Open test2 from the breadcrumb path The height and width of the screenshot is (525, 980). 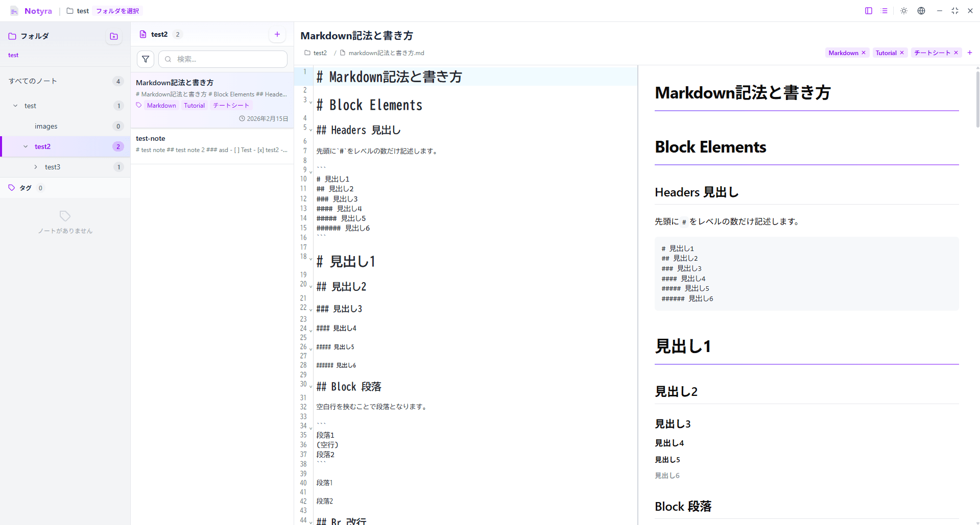point(321,53)
